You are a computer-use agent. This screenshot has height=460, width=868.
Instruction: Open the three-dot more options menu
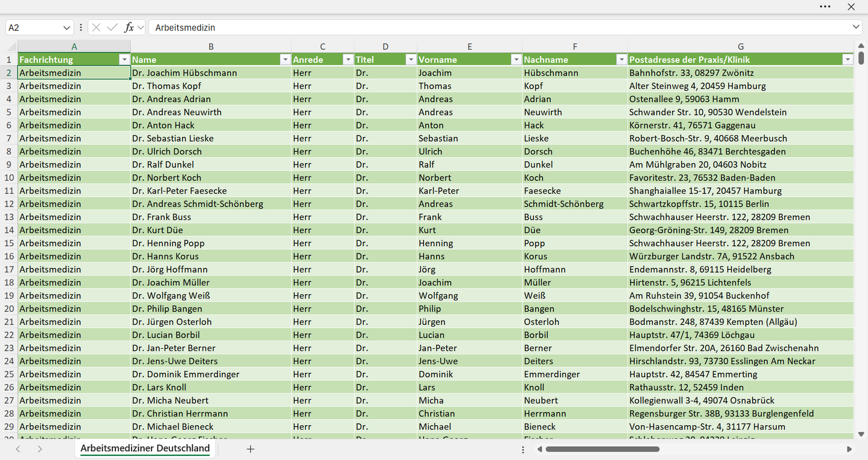[x=825, y=7]
